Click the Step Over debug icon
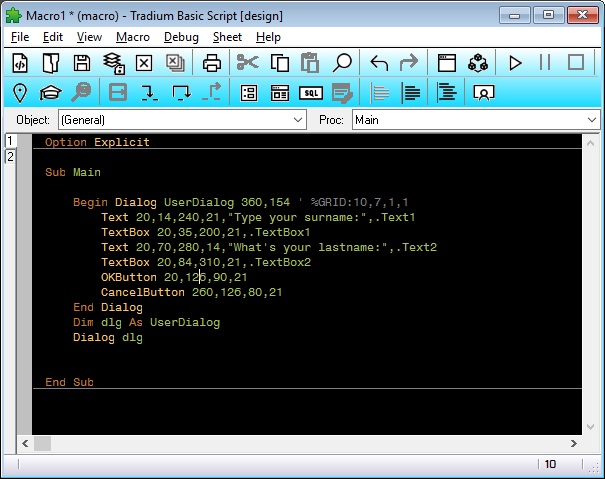Image resolution: width=605 pixels, height=479 pixels. click(181, 93)
